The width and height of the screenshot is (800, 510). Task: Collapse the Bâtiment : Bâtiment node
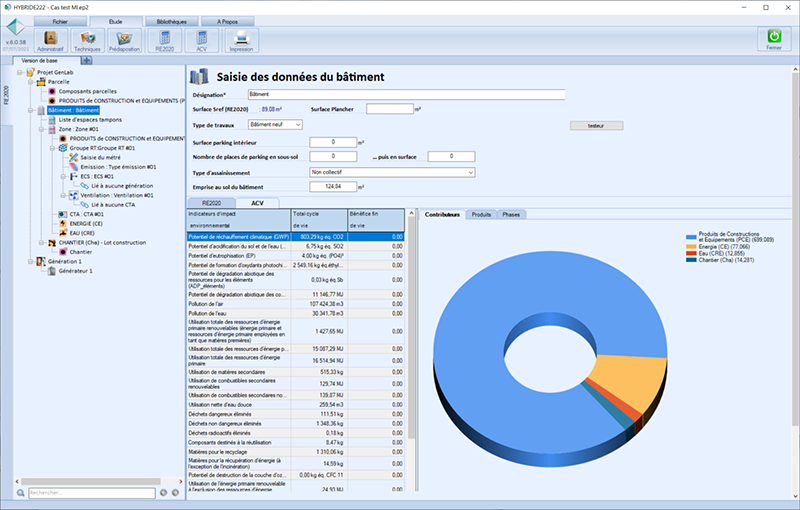[x=31, y=110]
